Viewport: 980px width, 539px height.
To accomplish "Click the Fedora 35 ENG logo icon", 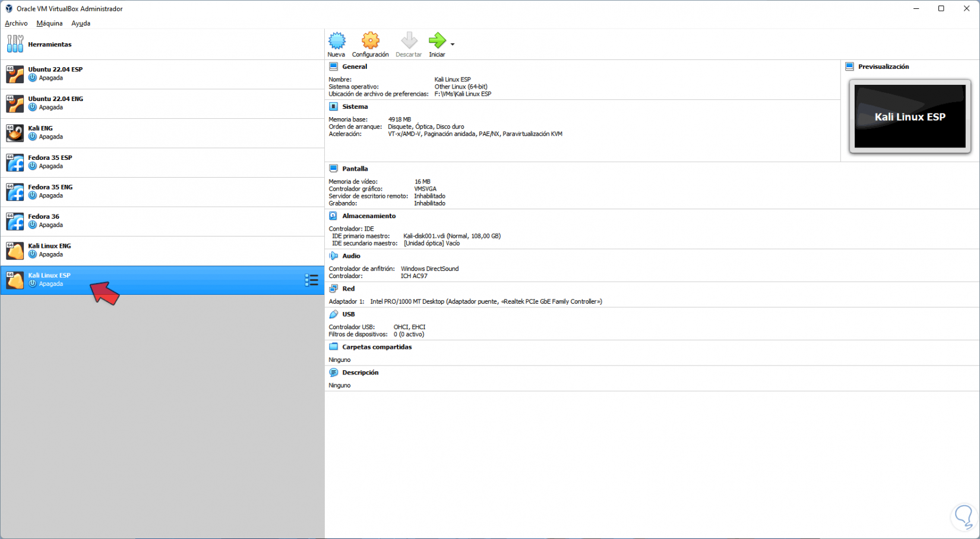I will tap(15, 192).
